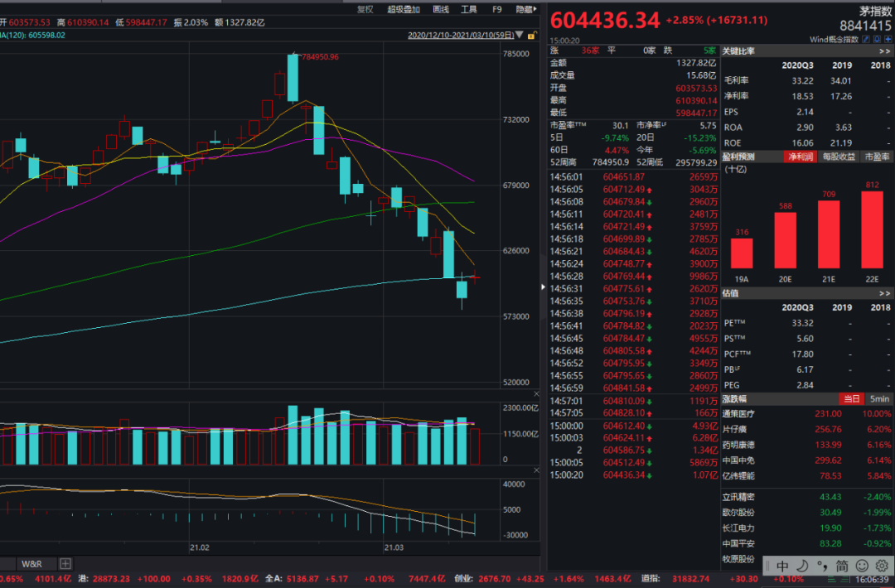895x588 pixels.
Task: Expand the 估值 section using >>
Action: 883,293
